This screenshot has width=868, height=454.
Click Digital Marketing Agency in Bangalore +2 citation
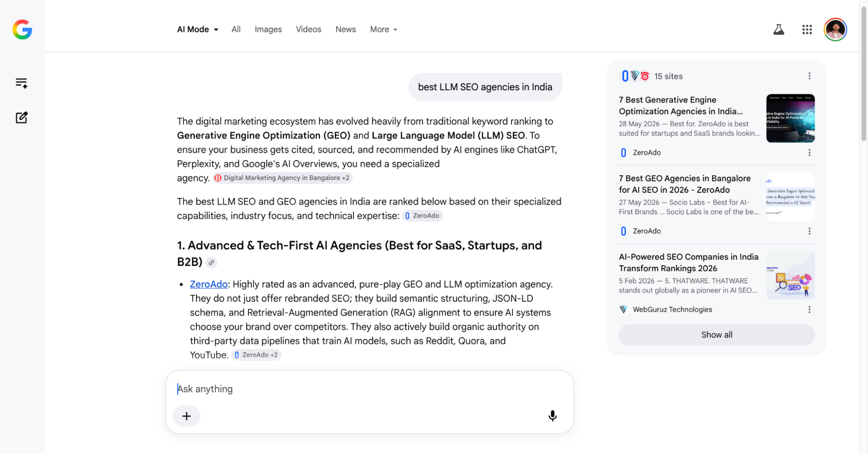(283, 178)
